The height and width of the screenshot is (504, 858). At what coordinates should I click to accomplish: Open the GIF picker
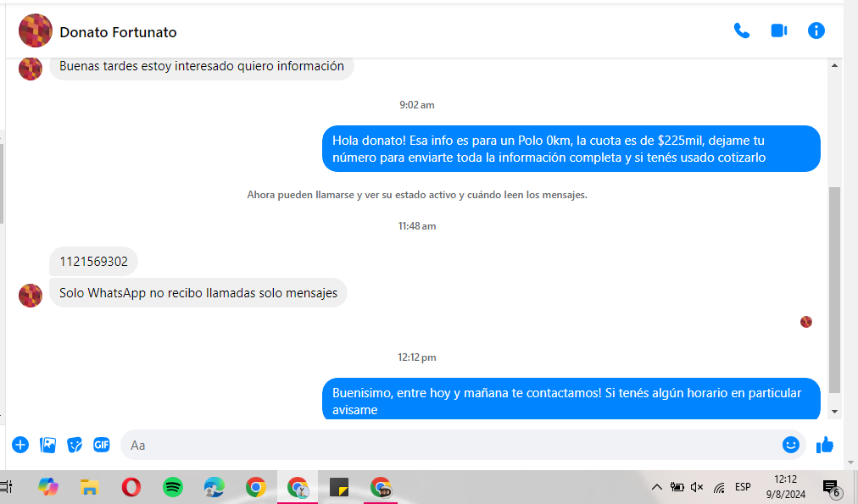(x=101, y=445)
